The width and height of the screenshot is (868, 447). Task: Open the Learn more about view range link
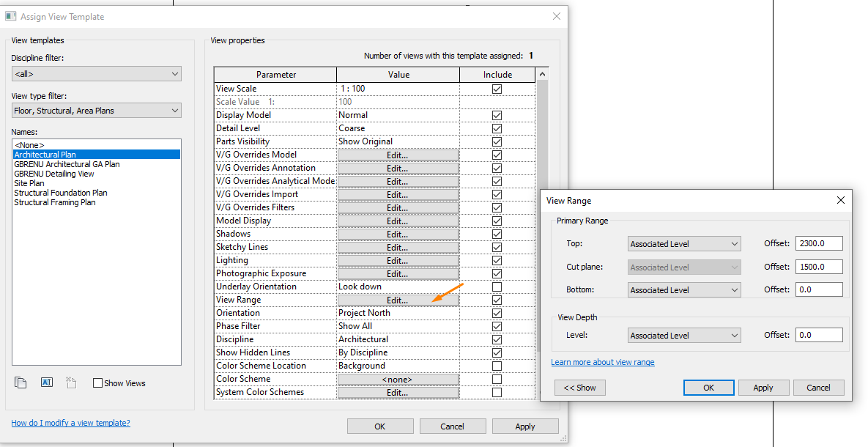[x=602, y=361]
